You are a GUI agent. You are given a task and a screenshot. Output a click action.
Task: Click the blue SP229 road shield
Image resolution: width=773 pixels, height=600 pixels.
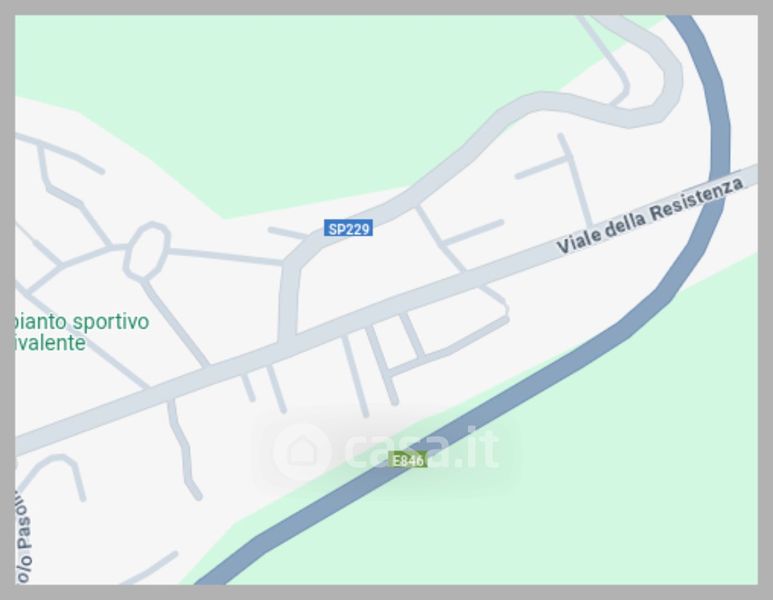(x=348, y=228)
